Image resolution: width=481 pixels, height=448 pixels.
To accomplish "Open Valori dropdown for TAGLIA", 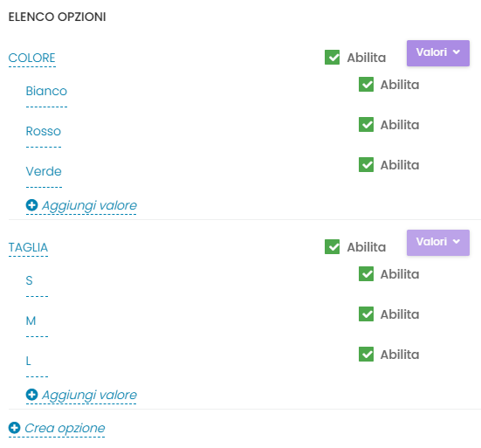I will (438, 243).
